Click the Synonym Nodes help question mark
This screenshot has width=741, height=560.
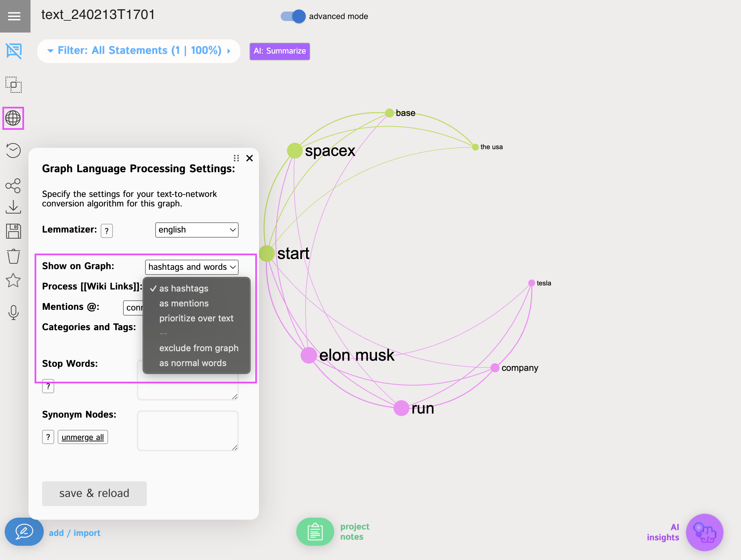48,437
